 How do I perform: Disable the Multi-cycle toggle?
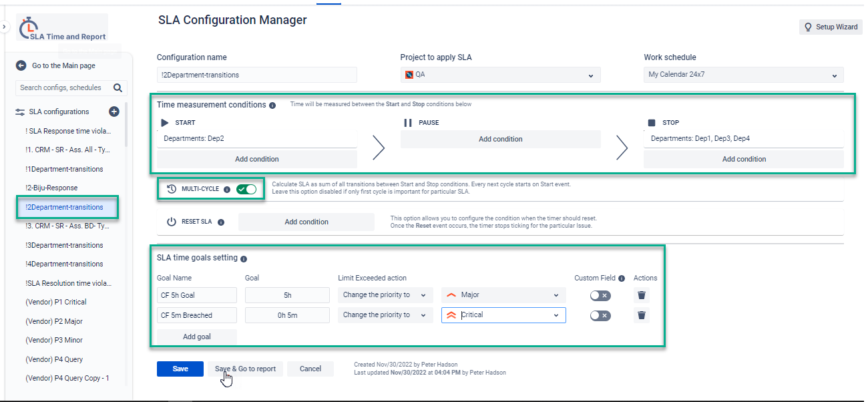(246, 189)
